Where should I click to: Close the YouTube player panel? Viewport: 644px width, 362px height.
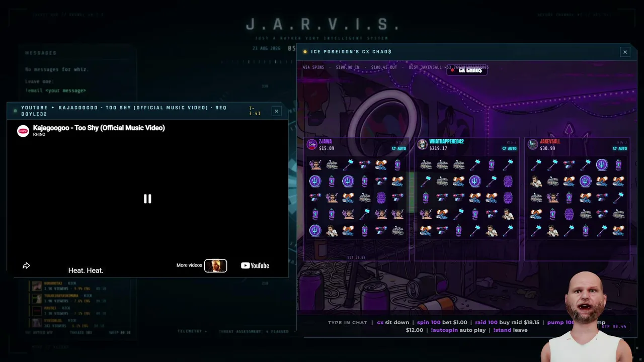(x=276, y=111)
